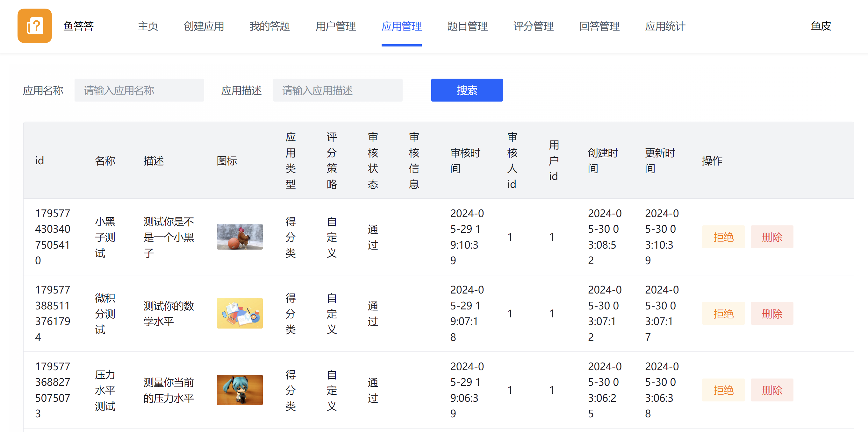
Task: Navigate to 评分管理
Action: (x=533, y=26)
